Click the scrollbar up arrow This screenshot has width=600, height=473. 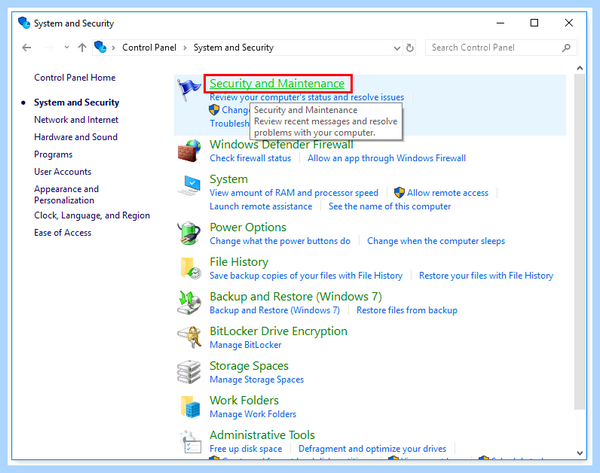[580, 68]
